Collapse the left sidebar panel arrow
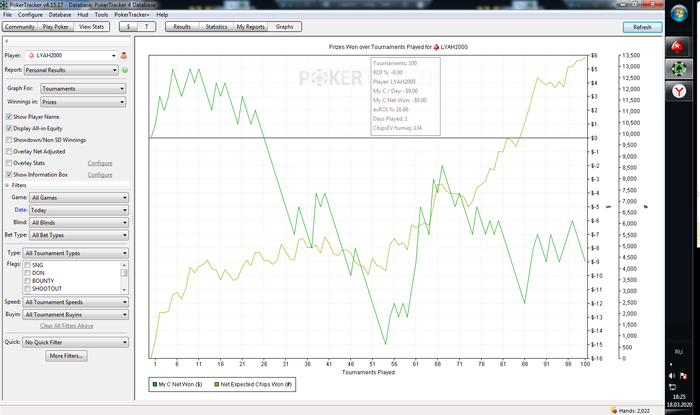This screenshot has height=415, width=700. (x=6, y=41)
